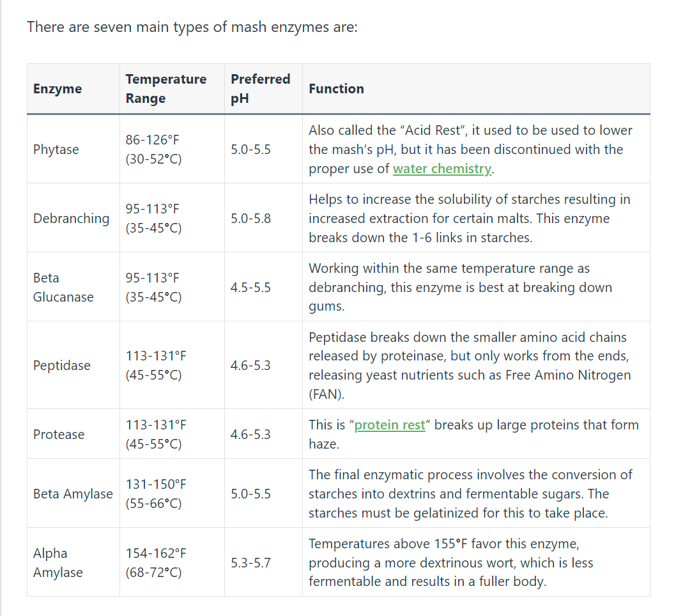Screen dimensions: 676x616
Task: Click the 131-150°F temperature cell
Action: coord(172,493)
